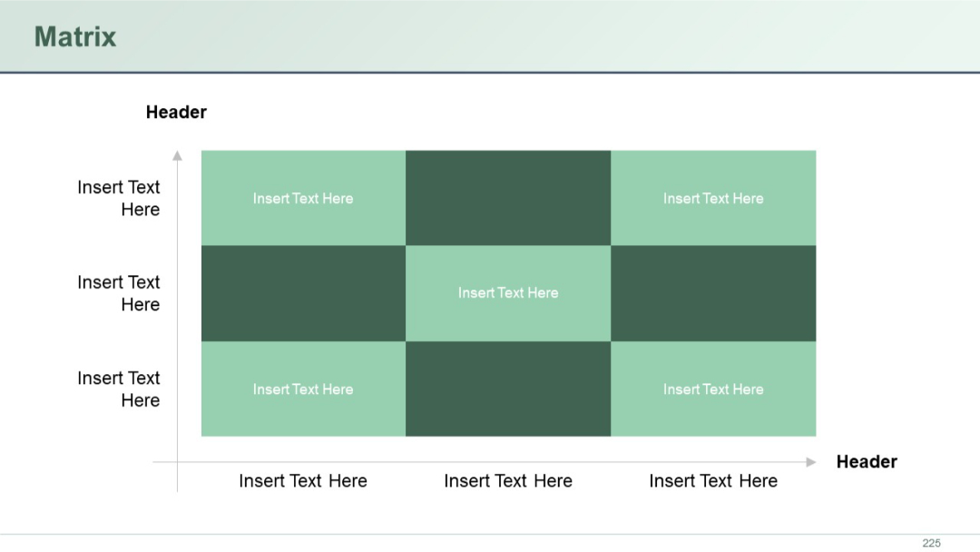Click the middle row's "Insert Text Here" label

118,293
